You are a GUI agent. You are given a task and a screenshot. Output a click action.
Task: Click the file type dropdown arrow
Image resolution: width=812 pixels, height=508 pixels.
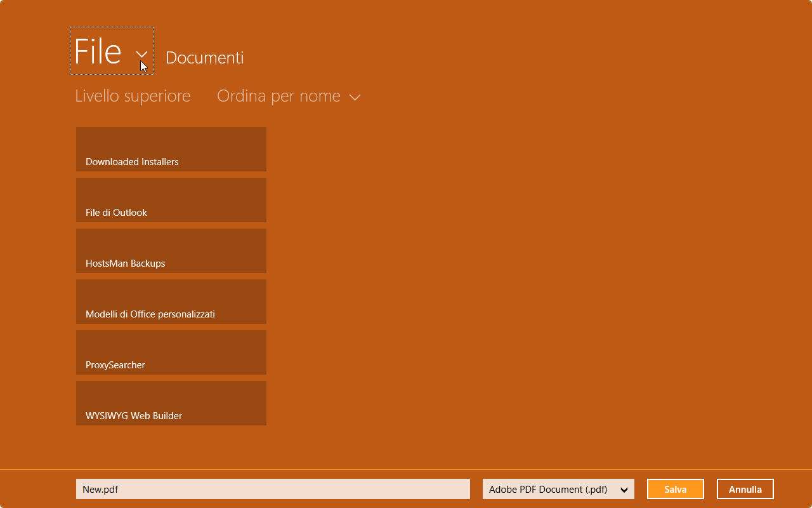coord(624,490)
